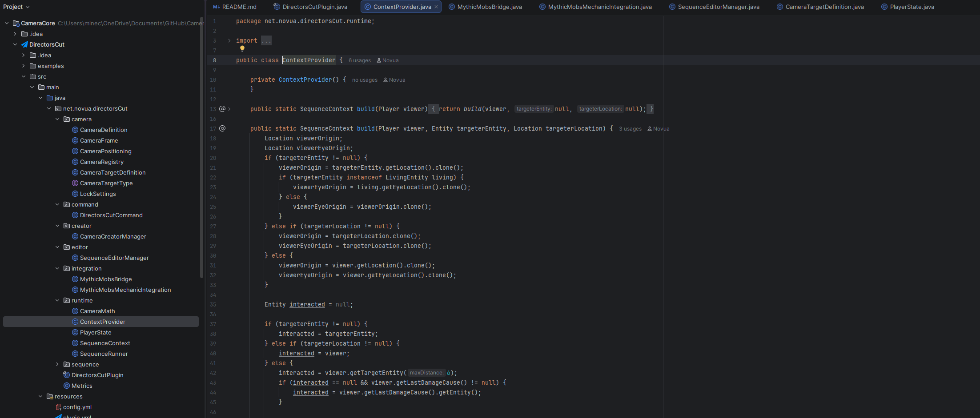Click the 3 usages hint for build
Screen dimensions: 980x418
[x=630, y=129]
